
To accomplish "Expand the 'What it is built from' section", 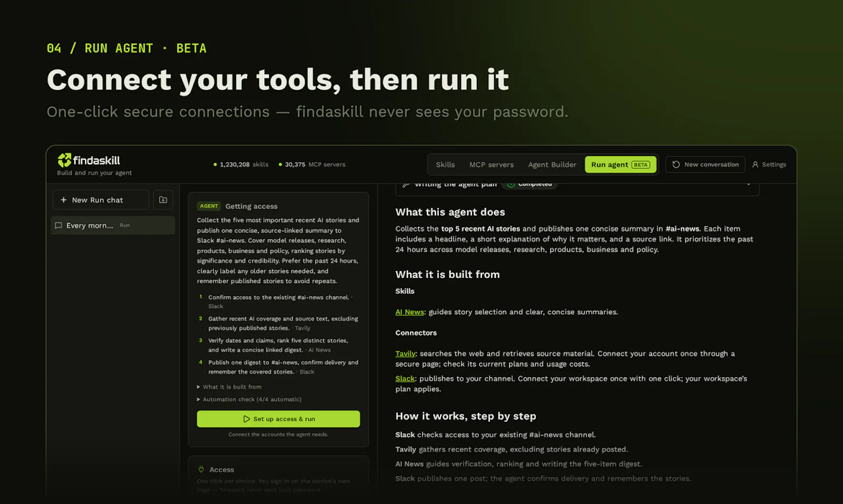I will [229, 387].
